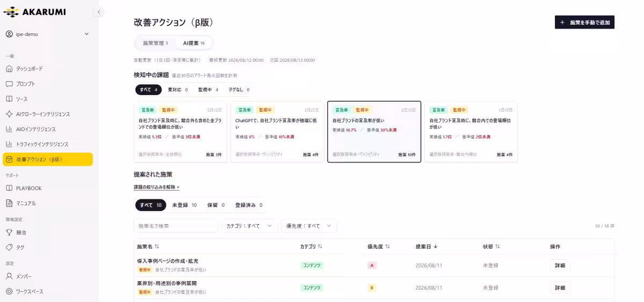644x302 pixels.
Task: Click the ワークスペース gear icon
Action: pyautogui.click(x=9, y=291)
